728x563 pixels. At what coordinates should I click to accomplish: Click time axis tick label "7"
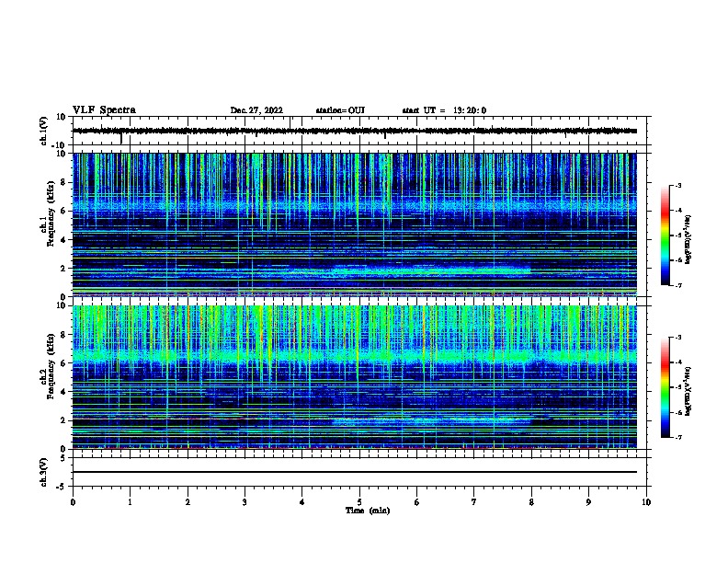(x=474, y=502)
